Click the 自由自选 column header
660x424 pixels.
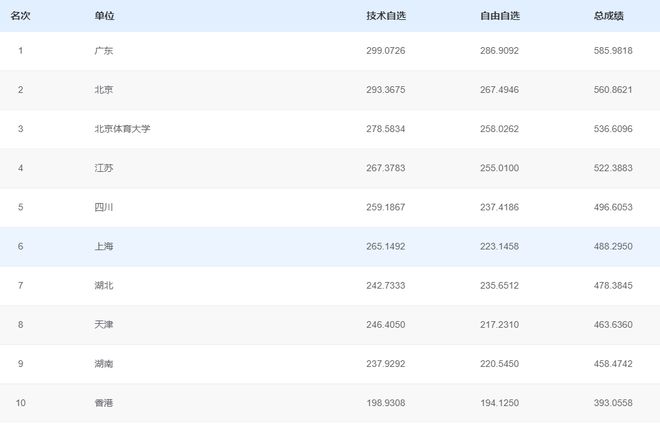499,16
